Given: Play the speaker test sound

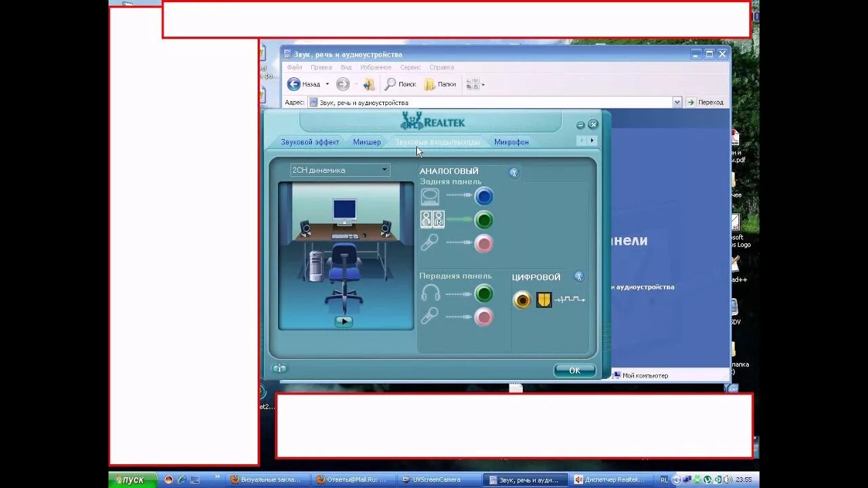Looking at the screenshot, I should pos(344,321).
